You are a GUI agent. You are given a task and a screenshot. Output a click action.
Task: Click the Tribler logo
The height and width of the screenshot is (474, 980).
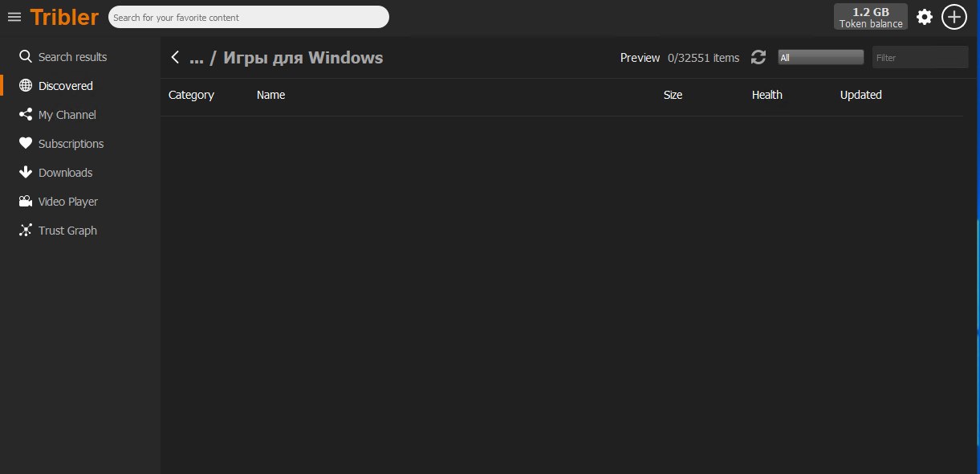(64, 17)
